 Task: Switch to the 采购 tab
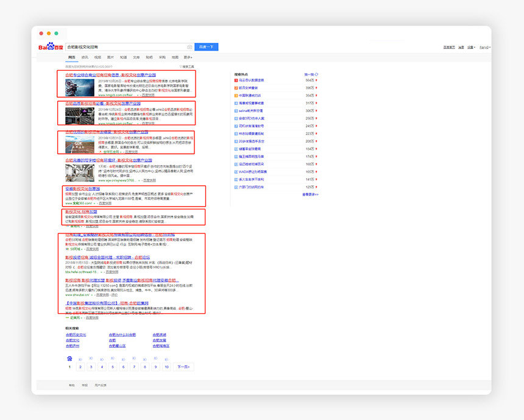point(163,57)
